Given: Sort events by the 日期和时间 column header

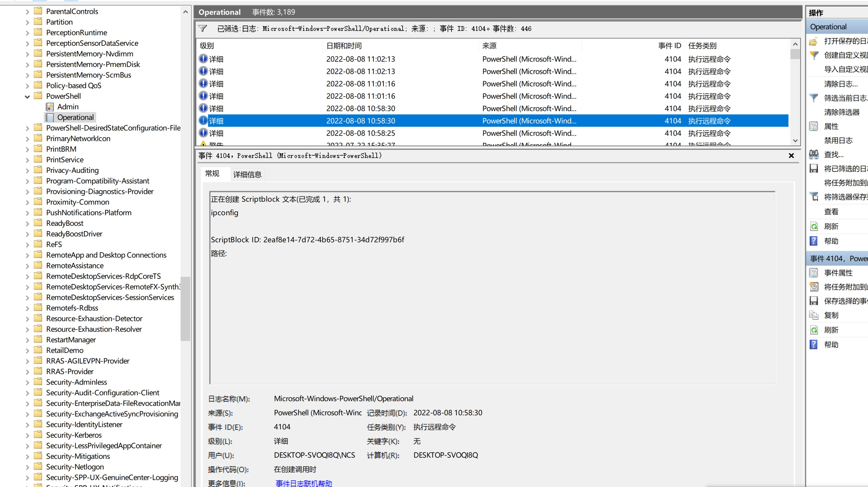Looking at the screenshot, I should click(x=344, y=46).
